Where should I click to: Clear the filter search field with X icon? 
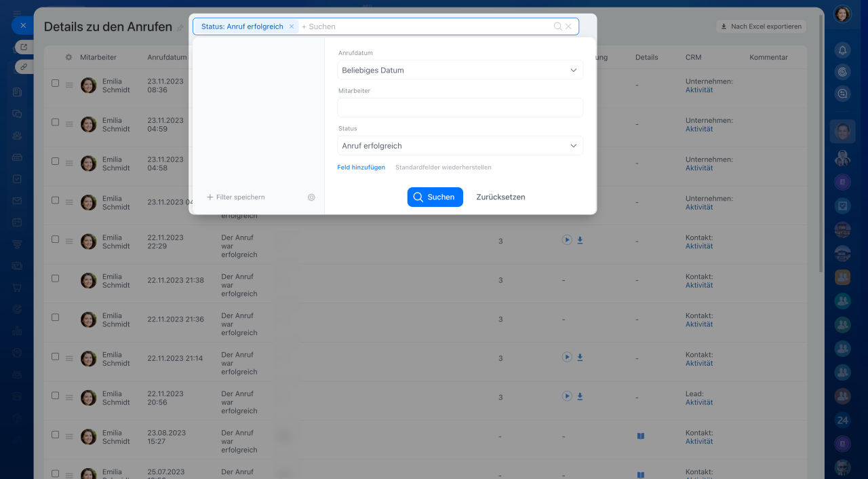coord(568,26)
